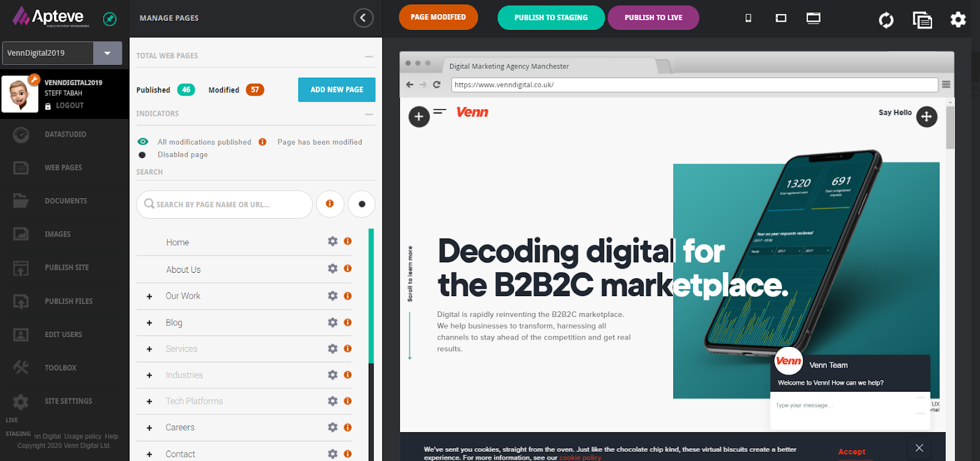This screenshot has width=980, height=461.
Task: Expand the Services page tree
Action: pyautogui.click(x=149, y=349)
